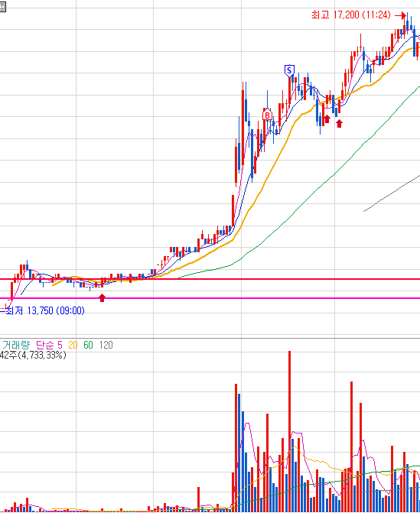Click the red horizontal price line
The width and height of the screenshot is (420, 513).
pyautogui.click(x=210, y=279)
